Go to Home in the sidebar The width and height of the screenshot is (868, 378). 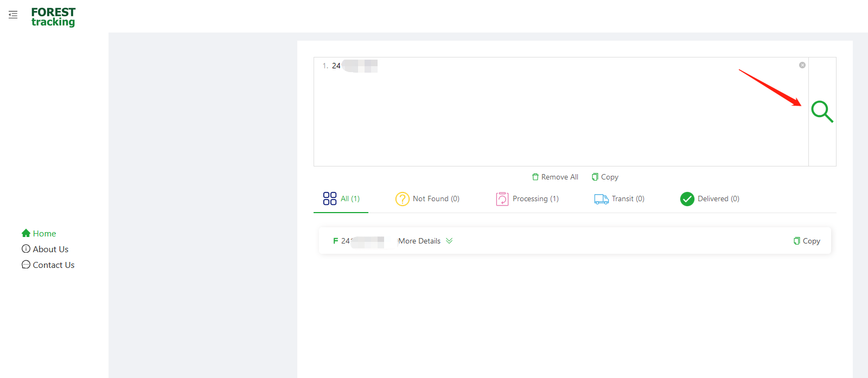(x=39, y=233)
